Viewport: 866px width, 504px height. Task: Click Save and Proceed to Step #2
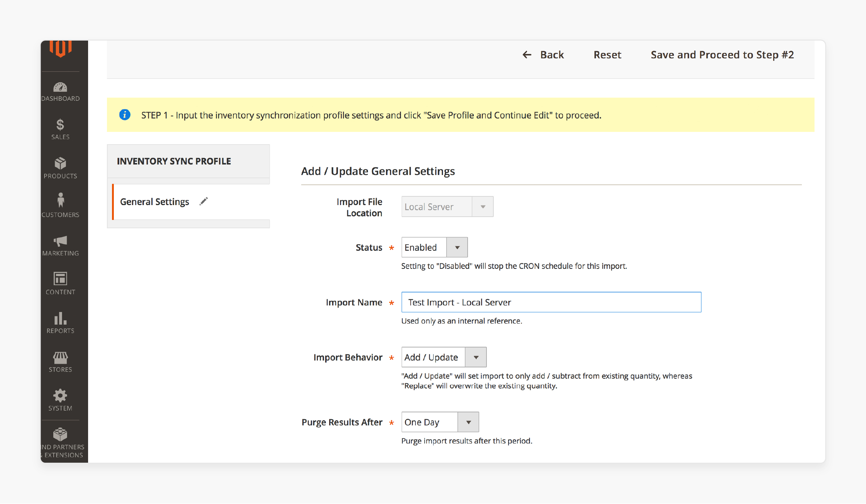[722, 55]
